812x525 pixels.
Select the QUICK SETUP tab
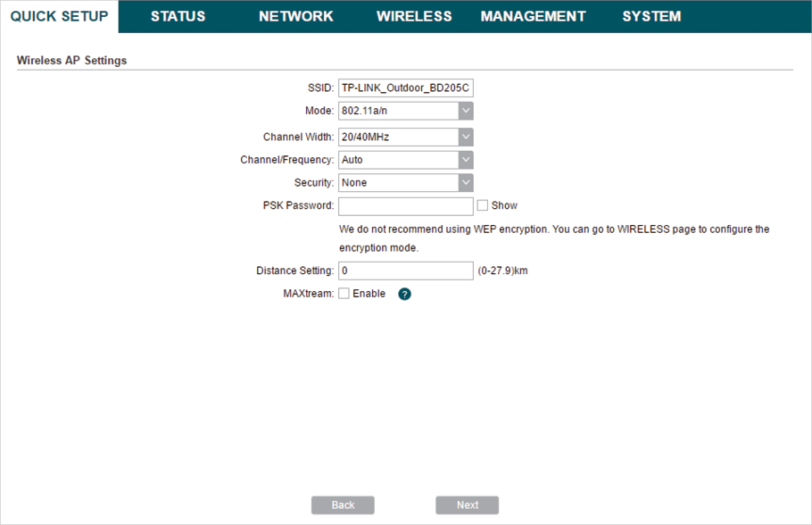pyautogui.click(x=59, y=16)
